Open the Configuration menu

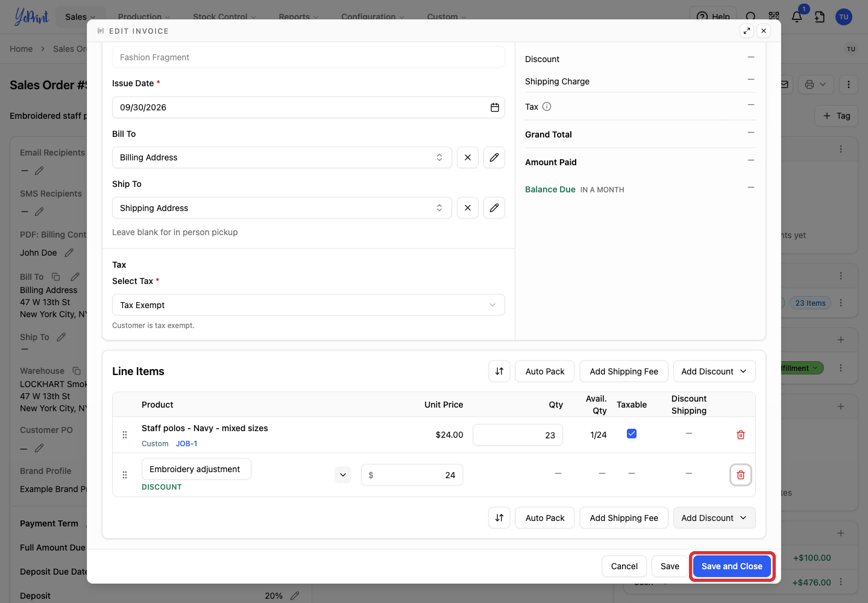coord(373,17)
